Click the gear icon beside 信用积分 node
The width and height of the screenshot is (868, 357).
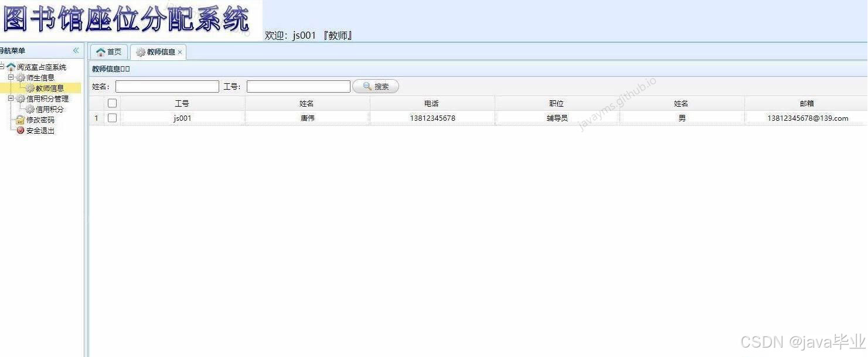(x=30, y=109)
